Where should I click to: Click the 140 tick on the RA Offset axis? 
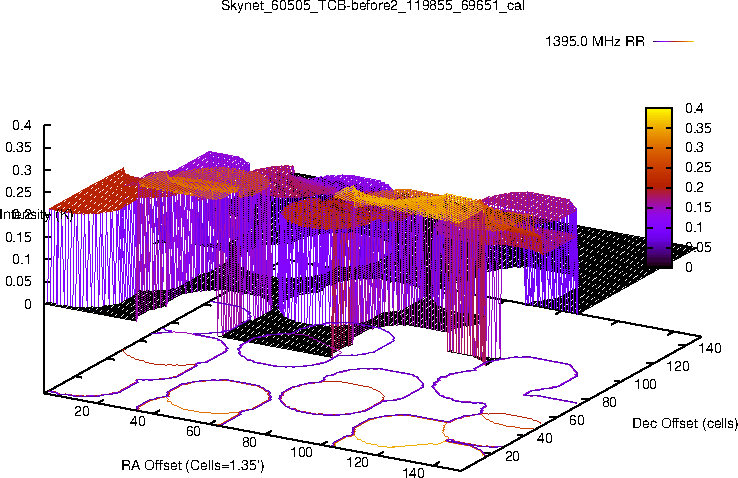pyautogui.click(x=413, y=472)
